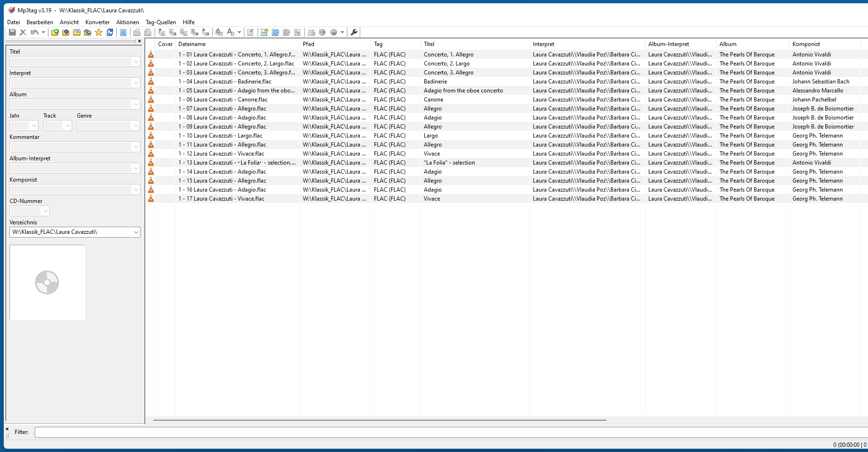Close the tag panel with its X
This screenshot has width=868, height=452.
pyautogui.click(x=140, y=41)
